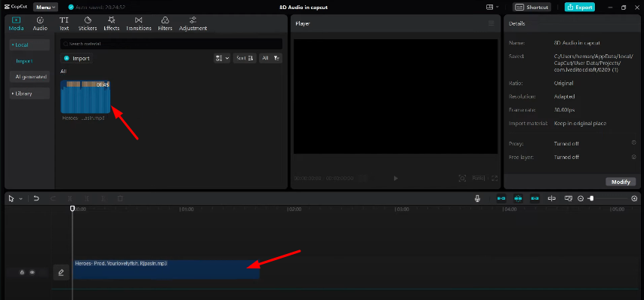Screen dimensions: 644x300
Task: Click the Delete trash icon in timeline toolbar
Action: 120,198
